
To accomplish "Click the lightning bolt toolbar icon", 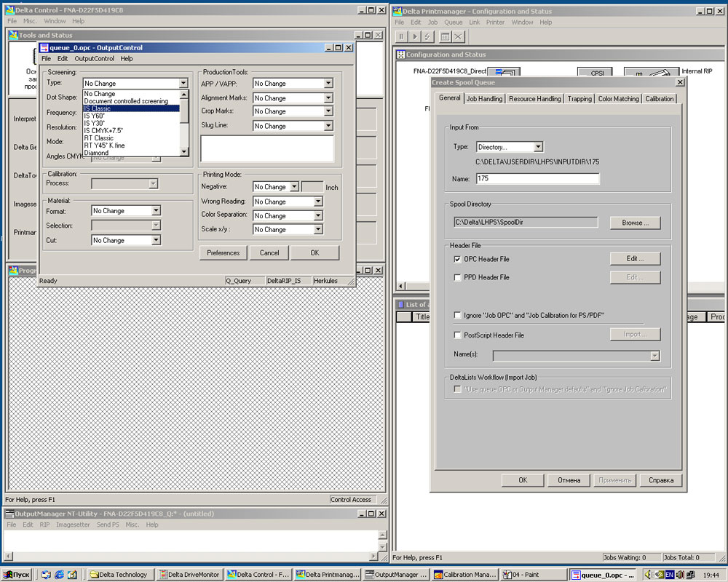I will coord(428,36).
